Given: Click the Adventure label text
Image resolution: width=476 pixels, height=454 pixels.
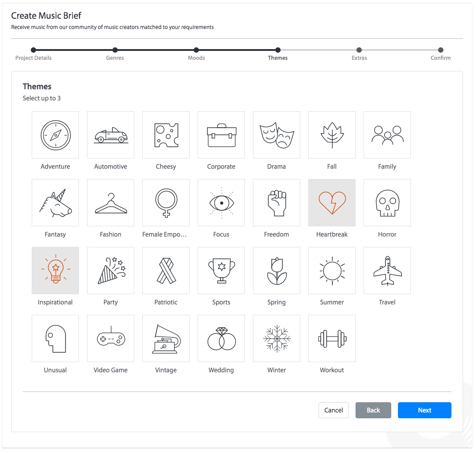Looking at the screenshot, I should point(55,167).
